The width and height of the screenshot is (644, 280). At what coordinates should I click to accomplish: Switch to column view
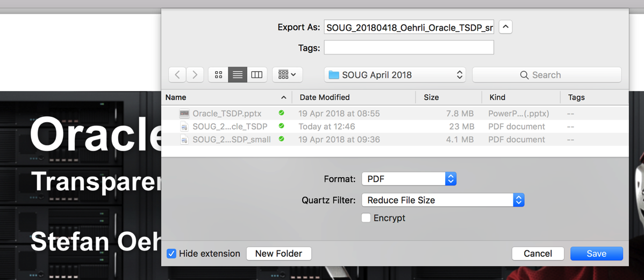(x=257, y=75)
